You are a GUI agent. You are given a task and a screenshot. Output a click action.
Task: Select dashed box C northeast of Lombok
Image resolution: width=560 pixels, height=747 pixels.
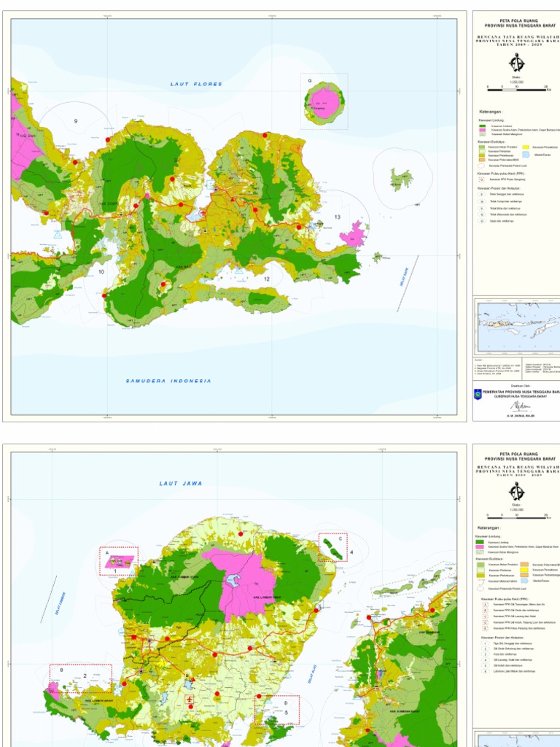click(x=332, y=547)
